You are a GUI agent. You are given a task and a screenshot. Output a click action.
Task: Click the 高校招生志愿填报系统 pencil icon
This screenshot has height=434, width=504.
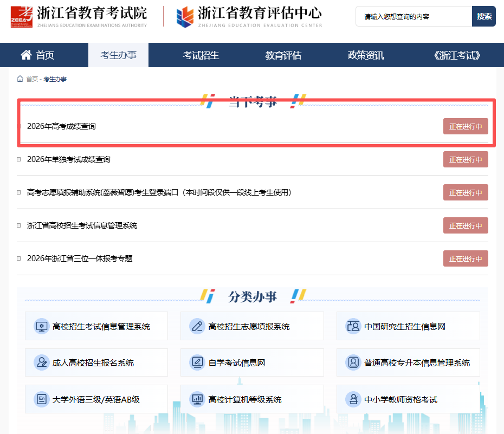pos(197,326)
